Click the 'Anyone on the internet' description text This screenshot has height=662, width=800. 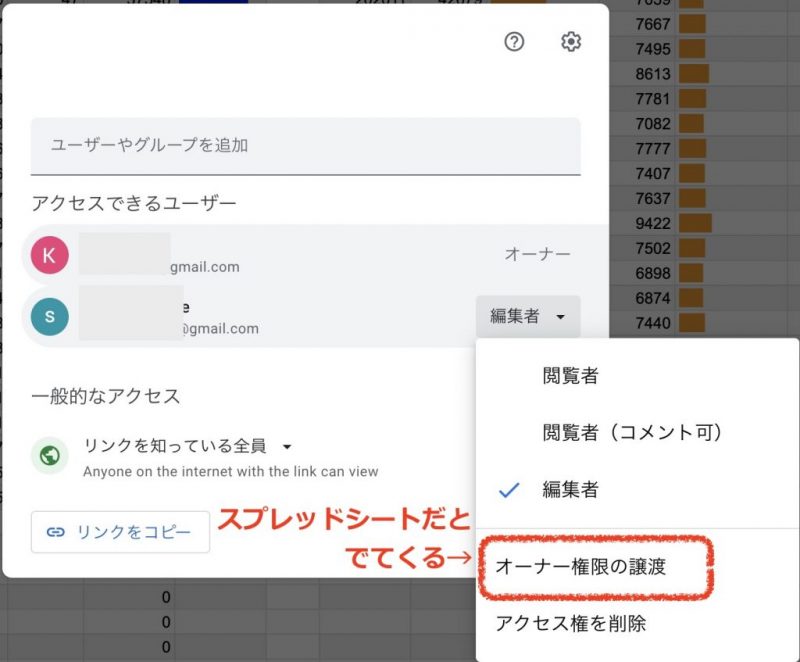tap(231, 471)
